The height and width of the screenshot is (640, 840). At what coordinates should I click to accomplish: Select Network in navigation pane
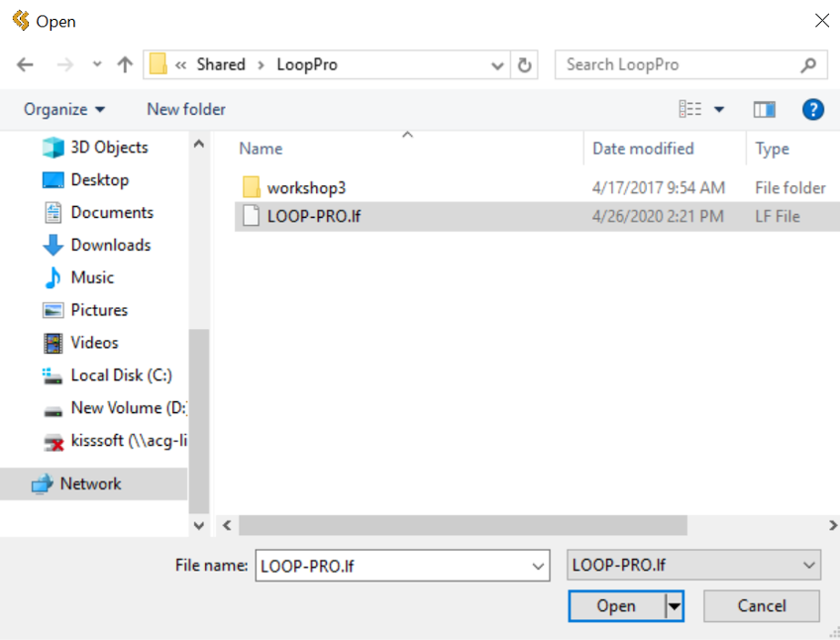pos(93,484)
